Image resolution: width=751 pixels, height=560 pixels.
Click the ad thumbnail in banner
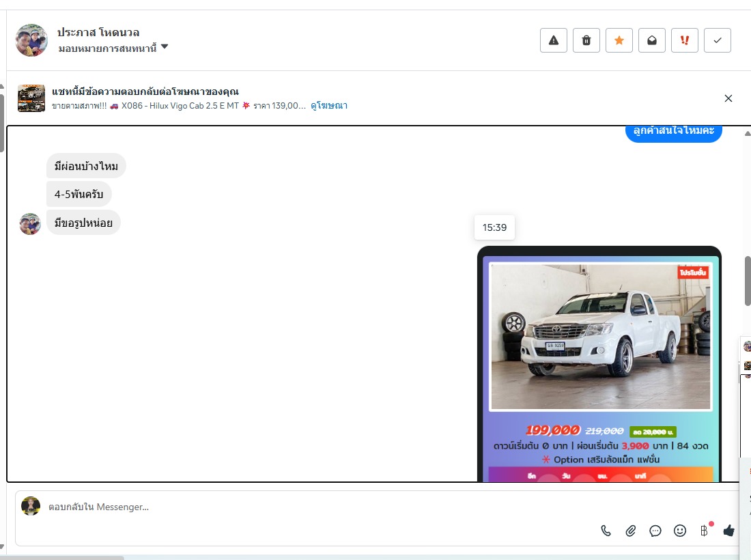pos(31,98)
